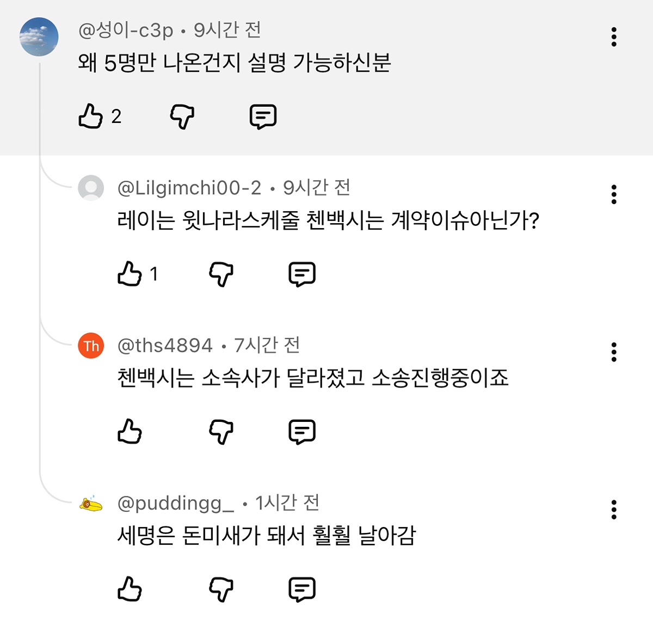
Task: Open more options for @성이-c3p's comment
Action: 614,37
